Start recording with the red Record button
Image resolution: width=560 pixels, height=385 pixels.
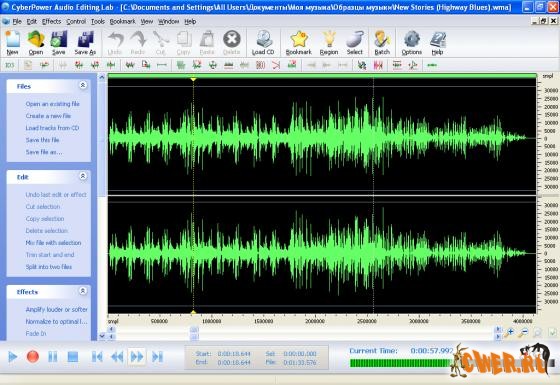pos(32,356)
